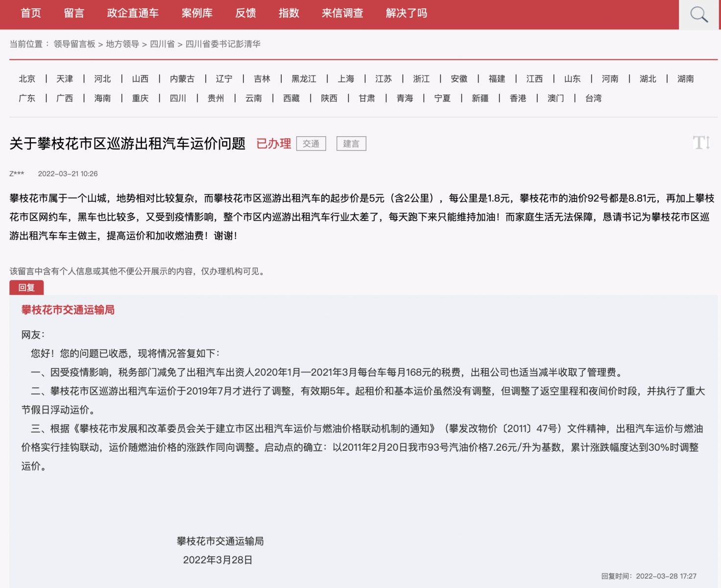Choose 宁夏 from the province list
Viewport: 721px width, 588px height.
click(x=442, y=98)
